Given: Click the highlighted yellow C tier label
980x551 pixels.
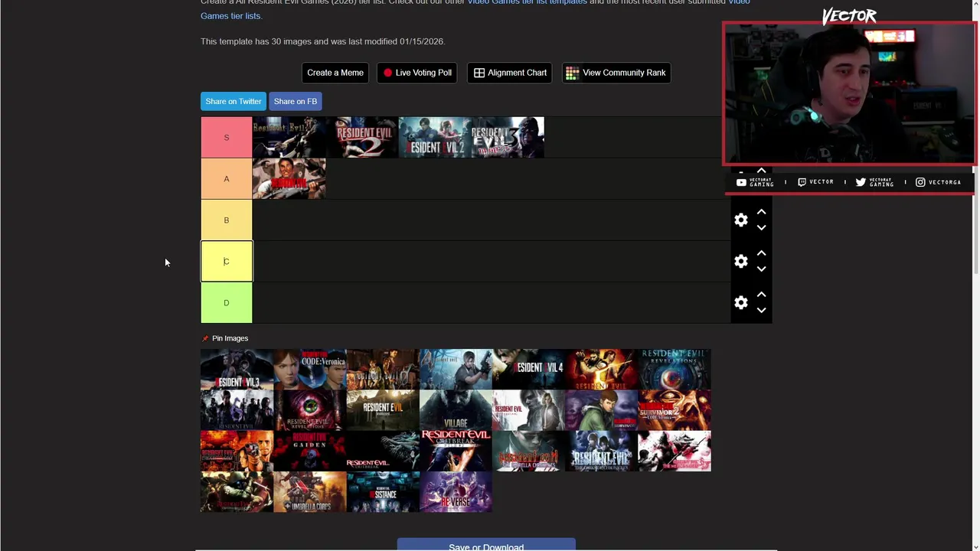Looking at the screenshot, I should (227, 262).
